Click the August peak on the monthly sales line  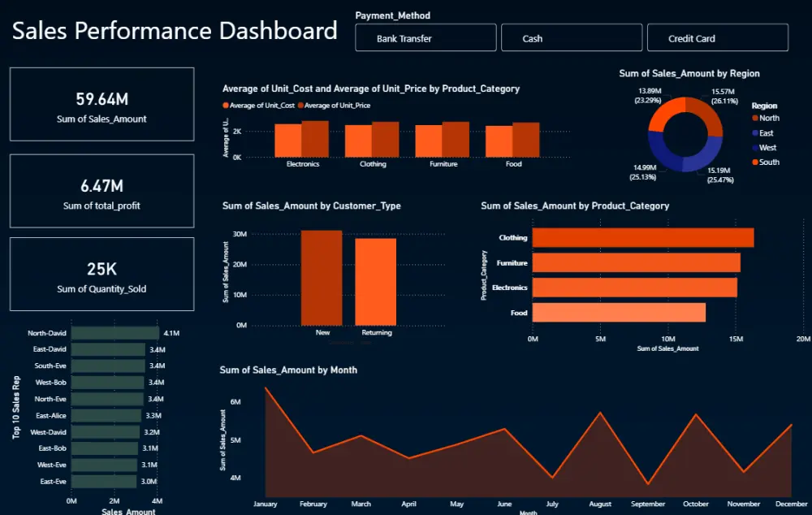coord(599,413)
